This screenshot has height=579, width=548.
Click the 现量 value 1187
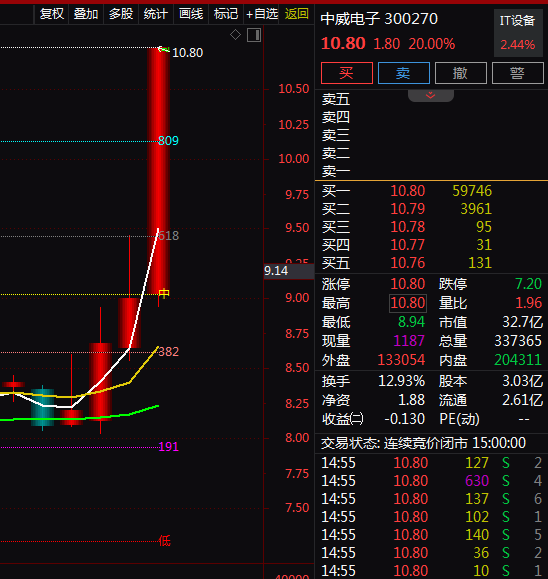point(409,341)
